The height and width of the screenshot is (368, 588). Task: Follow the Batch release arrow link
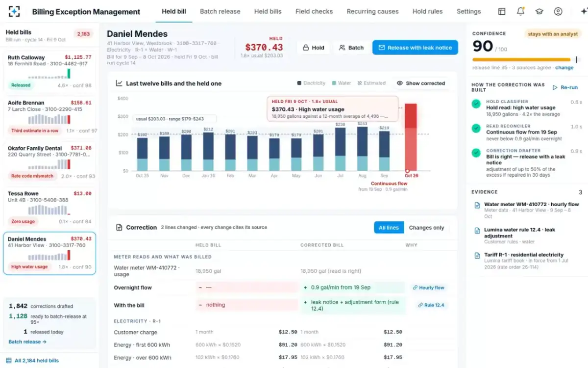coord(27,342)
